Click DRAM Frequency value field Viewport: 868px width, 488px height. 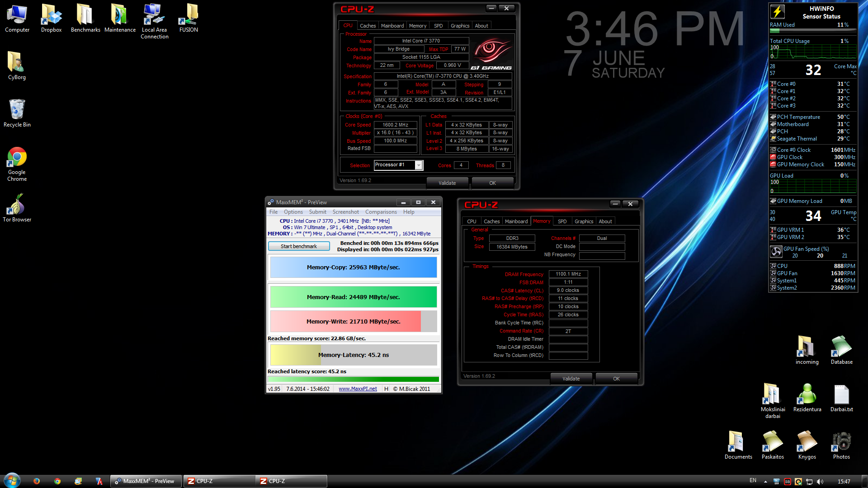[x=568, y=274]
